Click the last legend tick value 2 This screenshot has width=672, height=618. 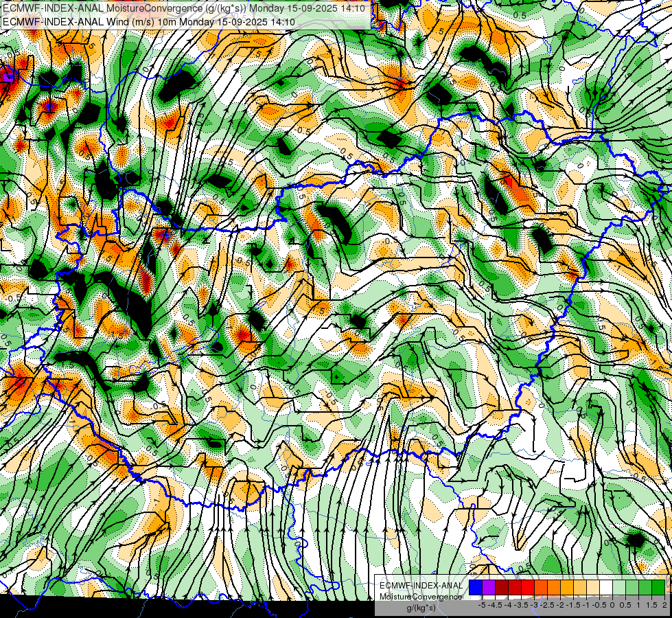(x=664, y=605)
